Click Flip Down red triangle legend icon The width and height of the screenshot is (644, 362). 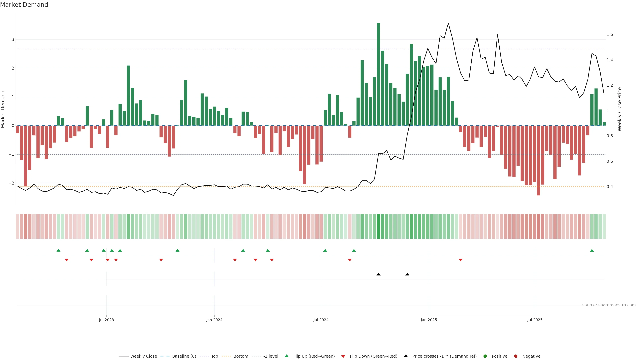coord(343,356)
